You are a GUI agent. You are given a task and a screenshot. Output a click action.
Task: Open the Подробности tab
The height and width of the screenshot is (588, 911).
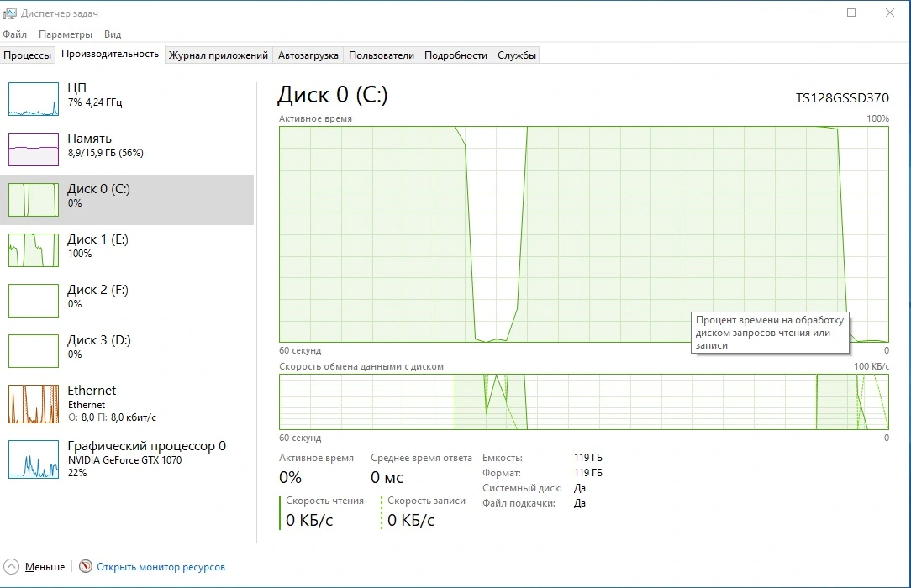coord(455,55)
